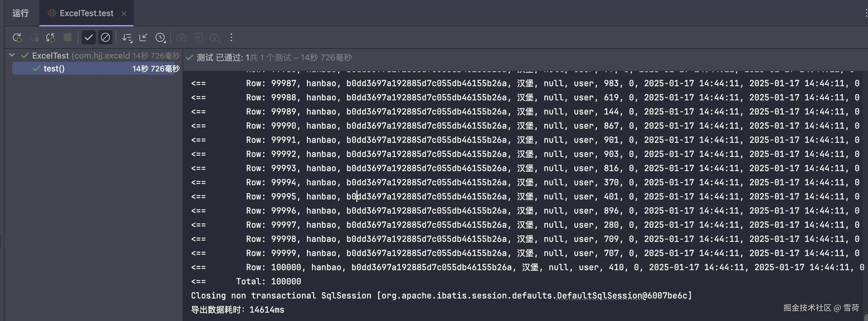Click the greyed exit icon in toolbar
This screenshot has width=868, height=321.
[198, 37]
